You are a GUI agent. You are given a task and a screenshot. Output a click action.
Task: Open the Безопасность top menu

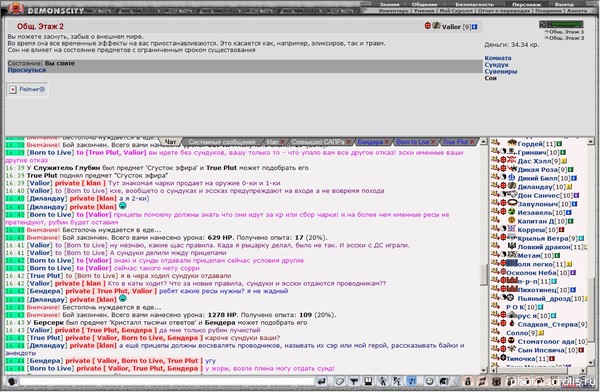pyautogui.click(x=474, y=4)
